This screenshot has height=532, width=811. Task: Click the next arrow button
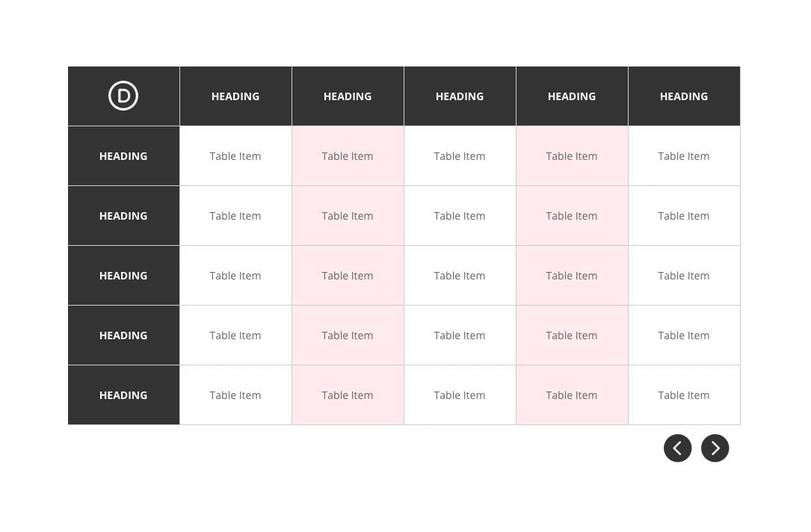click(x=715, y=448)
